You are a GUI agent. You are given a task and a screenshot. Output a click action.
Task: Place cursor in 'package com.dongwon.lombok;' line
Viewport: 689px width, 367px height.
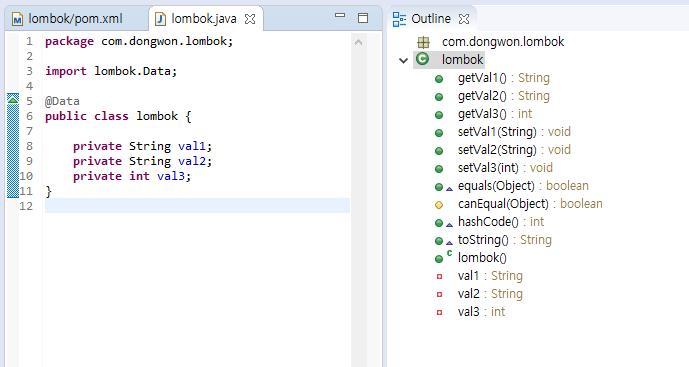click(x=139, y=41)
